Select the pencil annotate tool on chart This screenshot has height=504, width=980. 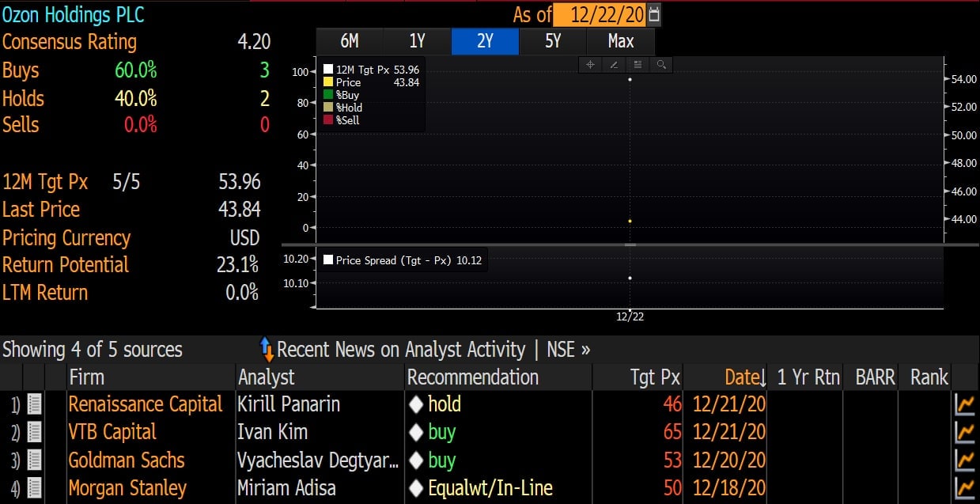coord(614,65)
